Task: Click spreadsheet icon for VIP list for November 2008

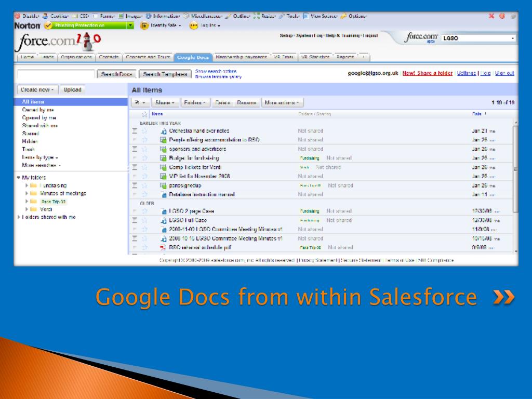Action: (163, 176)
